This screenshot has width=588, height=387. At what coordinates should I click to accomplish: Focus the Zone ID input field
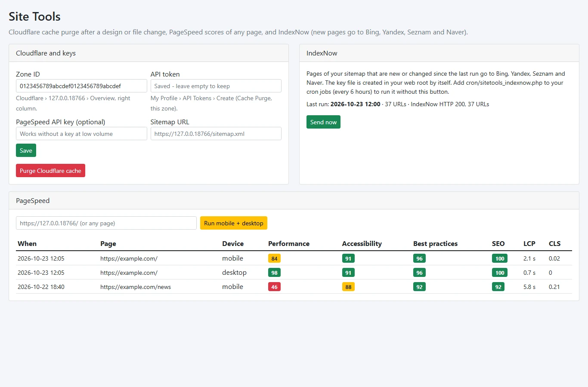81,86
